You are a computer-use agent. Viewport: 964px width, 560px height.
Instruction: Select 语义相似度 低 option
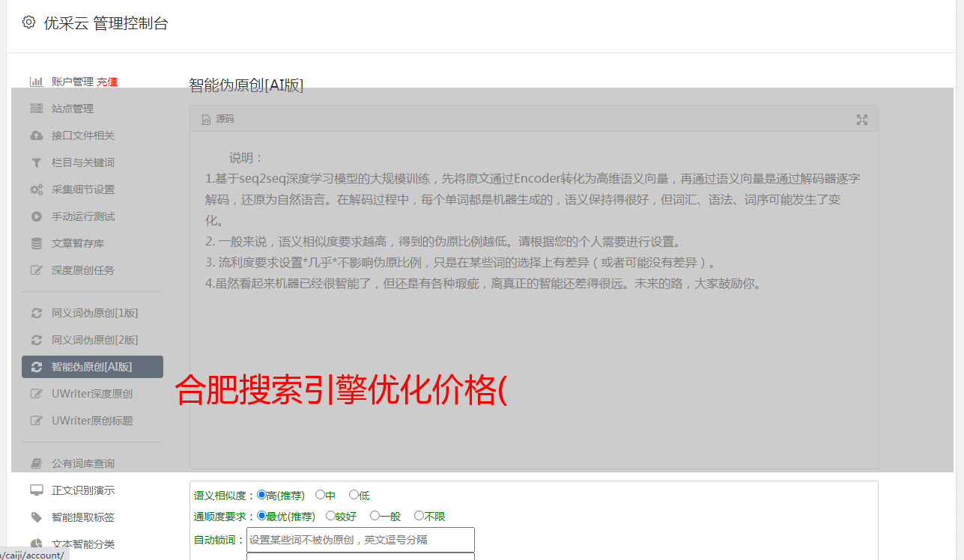click(354, 495)
